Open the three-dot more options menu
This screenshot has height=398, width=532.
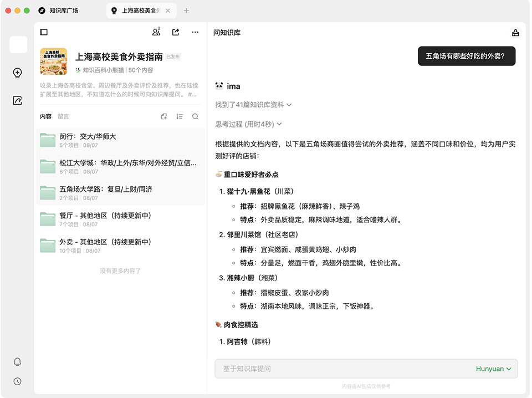point(195,32)
